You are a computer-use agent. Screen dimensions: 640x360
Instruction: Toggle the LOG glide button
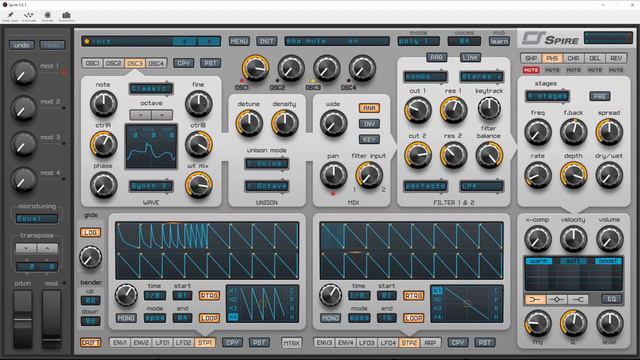[x=90, y=232]
